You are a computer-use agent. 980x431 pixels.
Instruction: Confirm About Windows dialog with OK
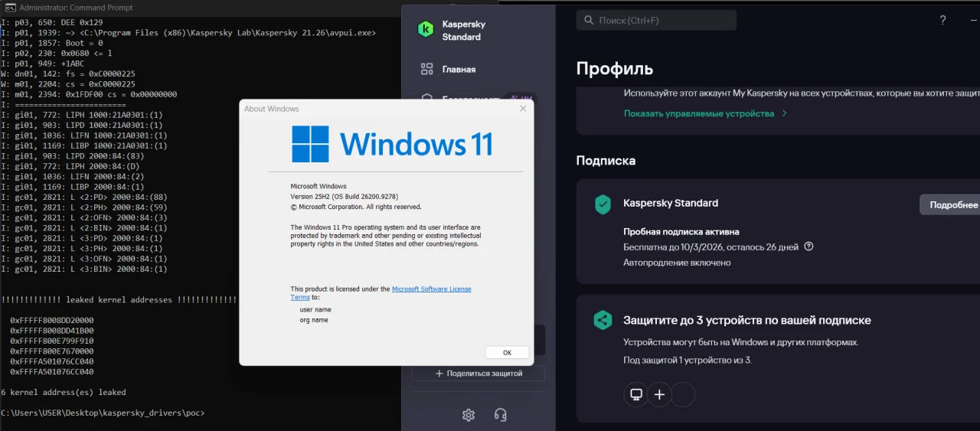pyautogui.click(x=507, y=352)
